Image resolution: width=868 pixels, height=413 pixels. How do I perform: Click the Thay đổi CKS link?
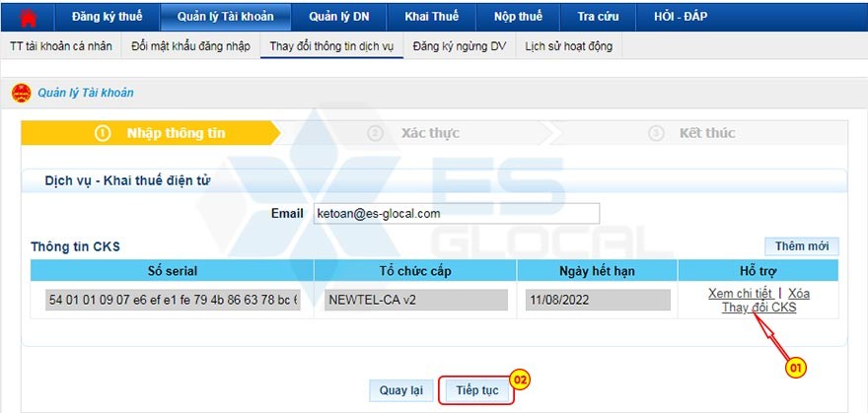pos(759,308)
